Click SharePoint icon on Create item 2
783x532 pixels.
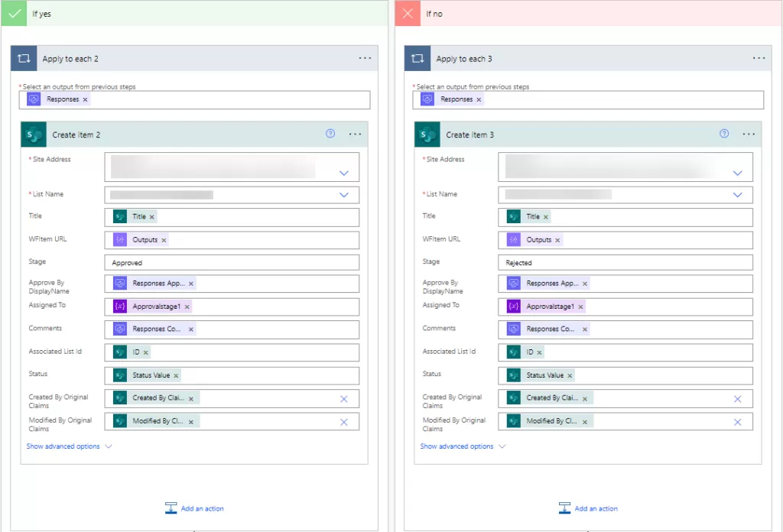(34, 135)
